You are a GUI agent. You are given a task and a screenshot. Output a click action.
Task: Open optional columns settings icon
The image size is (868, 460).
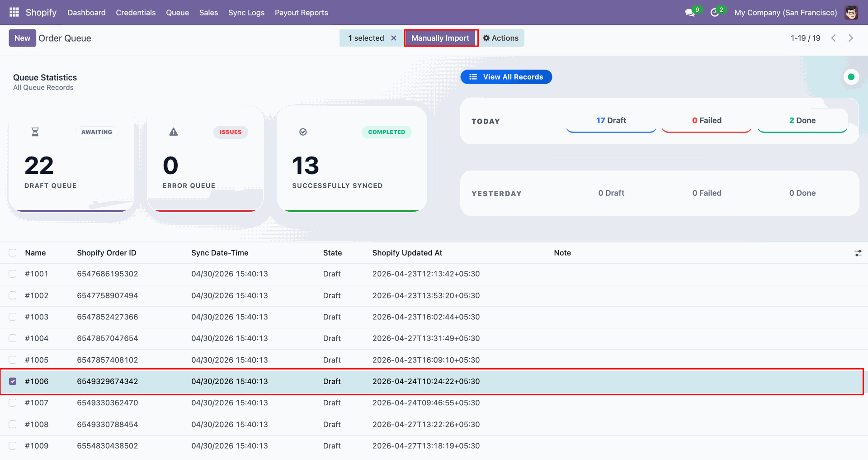858,253
